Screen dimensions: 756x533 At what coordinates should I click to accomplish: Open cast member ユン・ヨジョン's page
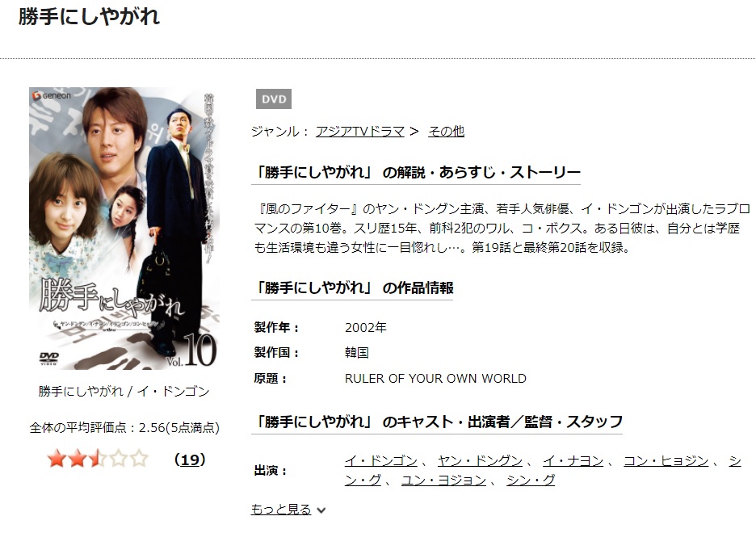(443, 480)
